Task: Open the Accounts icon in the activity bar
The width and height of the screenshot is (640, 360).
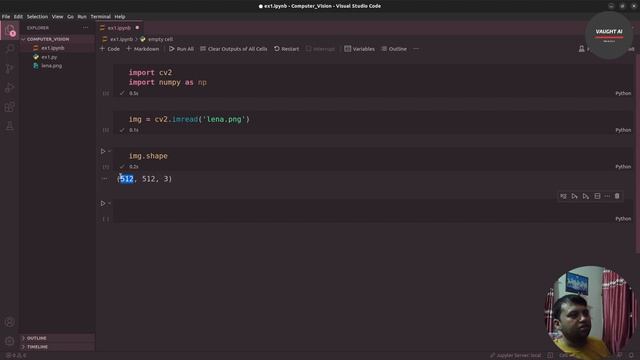Action: pyautogui.click(x=10, y=322)
